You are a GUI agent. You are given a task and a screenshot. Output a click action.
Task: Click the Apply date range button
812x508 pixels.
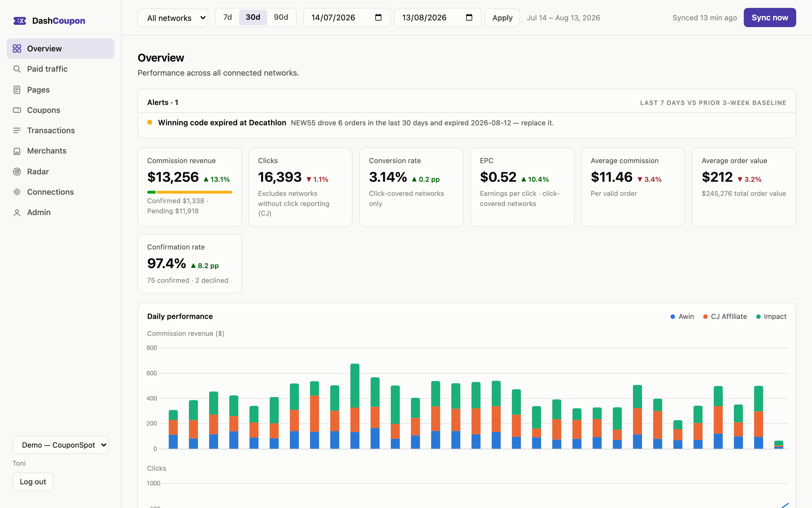[x=502, y=18]
